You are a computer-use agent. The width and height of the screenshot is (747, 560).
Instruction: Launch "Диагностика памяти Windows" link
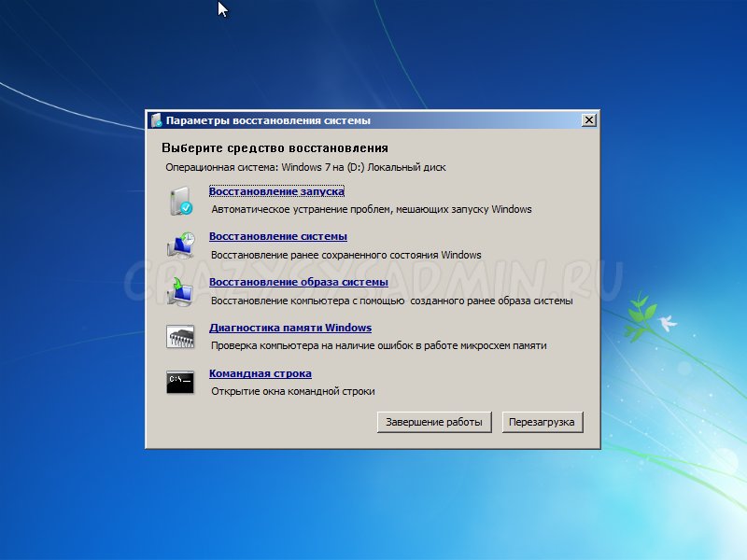coord(290,328)
